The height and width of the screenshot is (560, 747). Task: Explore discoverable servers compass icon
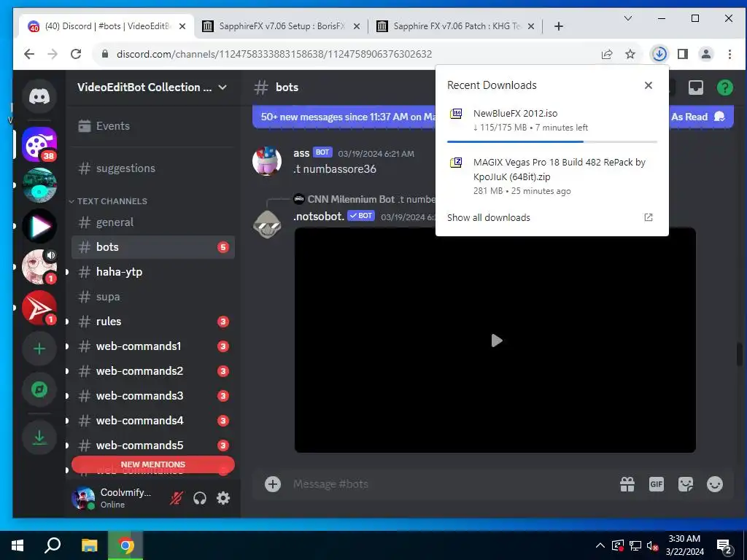coord(39,389)
